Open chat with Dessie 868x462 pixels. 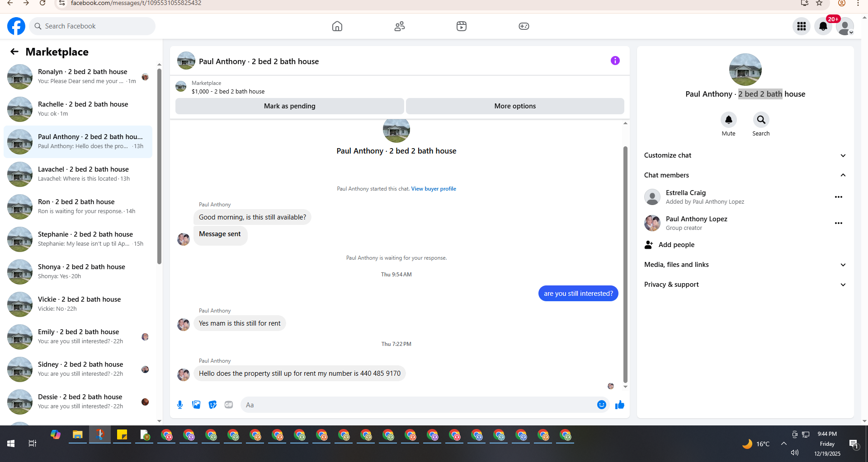point(78,402)
